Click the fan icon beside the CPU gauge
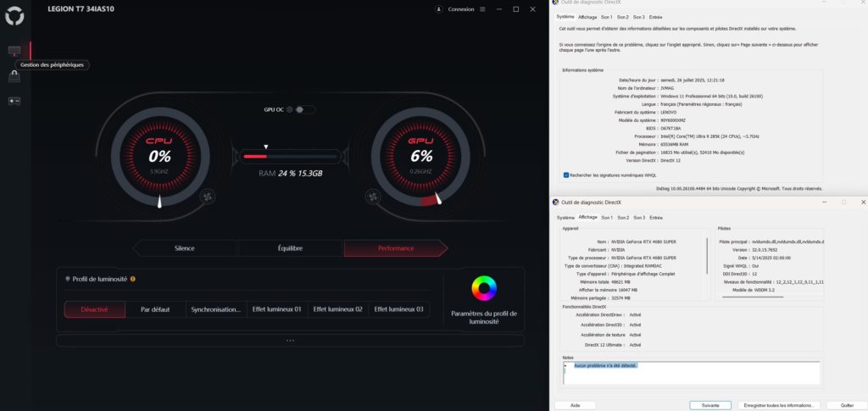Viewport: 868px width, 411px height. (x=208, y=197)
